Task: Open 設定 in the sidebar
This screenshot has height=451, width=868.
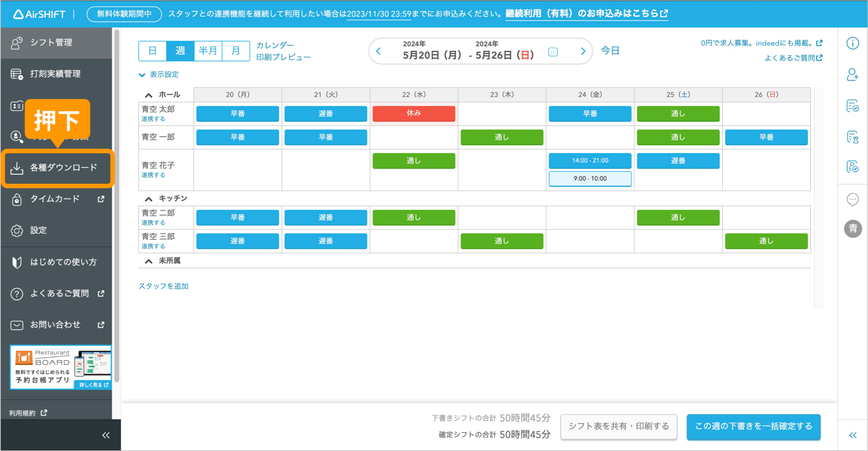Action: coord(56,230)
